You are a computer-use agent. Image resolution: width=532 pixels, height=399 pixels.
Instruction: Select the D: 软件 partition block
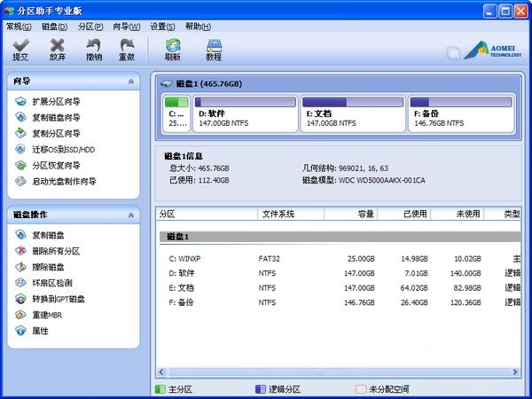(x=246, y=113)
